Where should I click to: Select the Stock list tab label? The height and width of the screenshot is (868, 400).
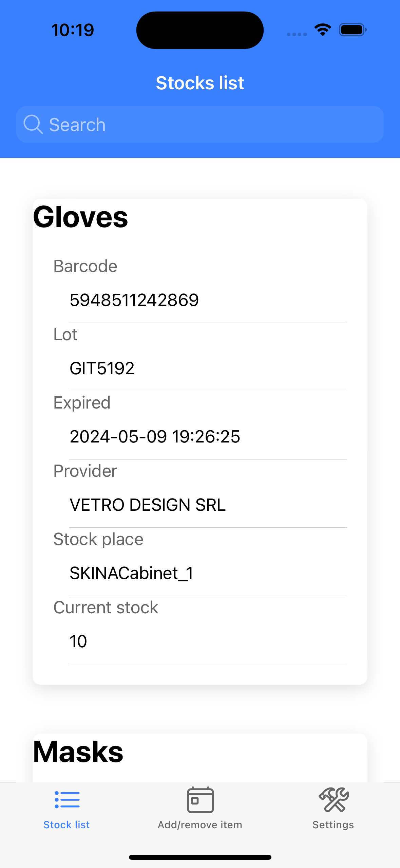pos(67,825)
